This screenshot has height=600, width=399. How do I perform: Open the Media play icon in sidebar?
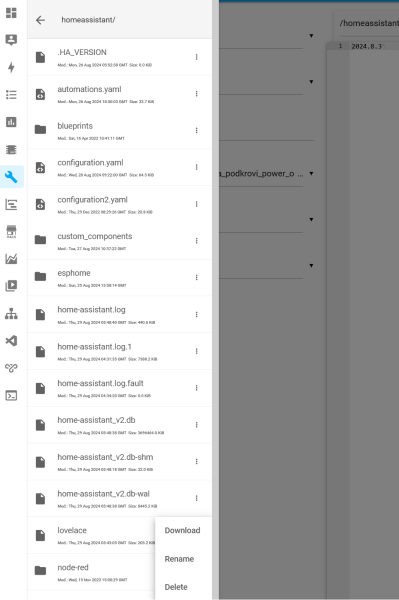(11, 285)
